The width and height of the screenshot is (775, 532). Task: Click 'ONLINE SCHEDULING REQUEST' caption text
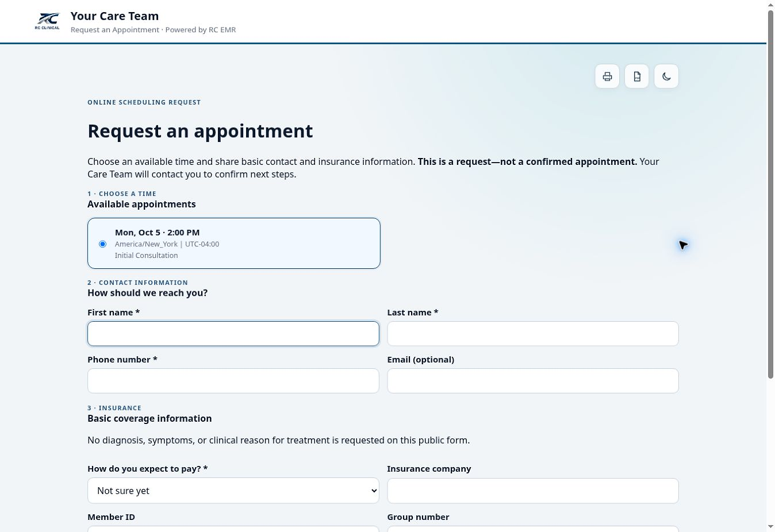(144, 102)
